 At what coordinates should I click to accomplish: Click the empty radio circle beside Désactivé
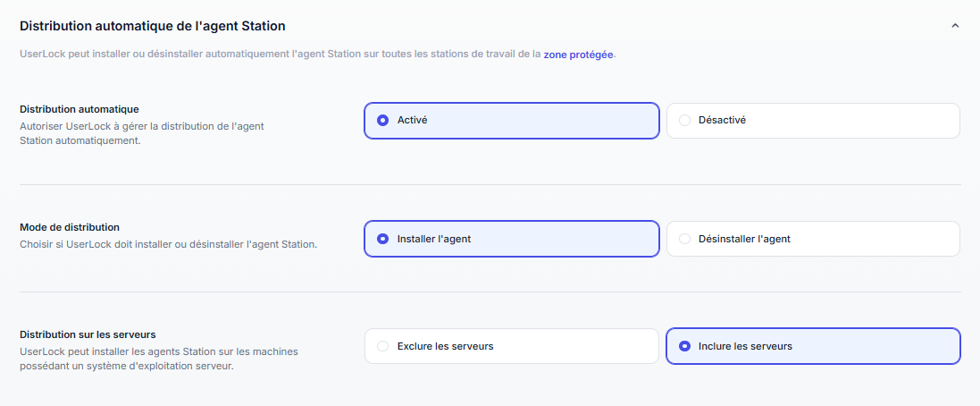[685, 120]
